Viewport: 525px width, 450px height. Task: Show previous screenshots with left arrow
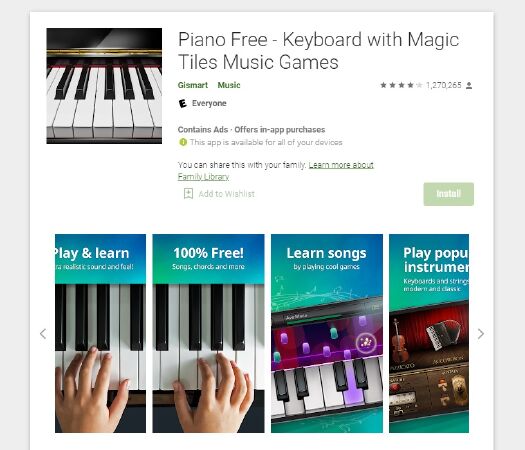point(43,333)
